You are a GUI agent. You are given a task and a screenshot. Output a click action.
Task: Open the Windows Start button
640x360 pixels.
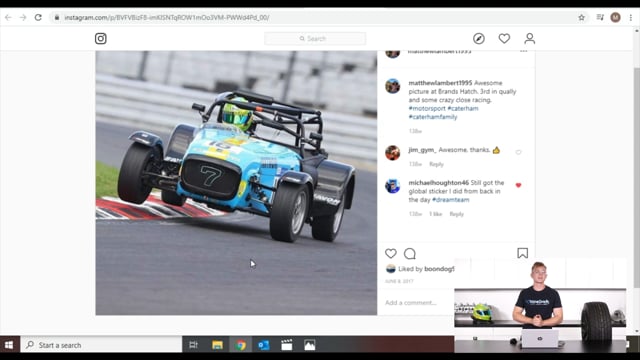pyautogui.click(x=9, y=345)
